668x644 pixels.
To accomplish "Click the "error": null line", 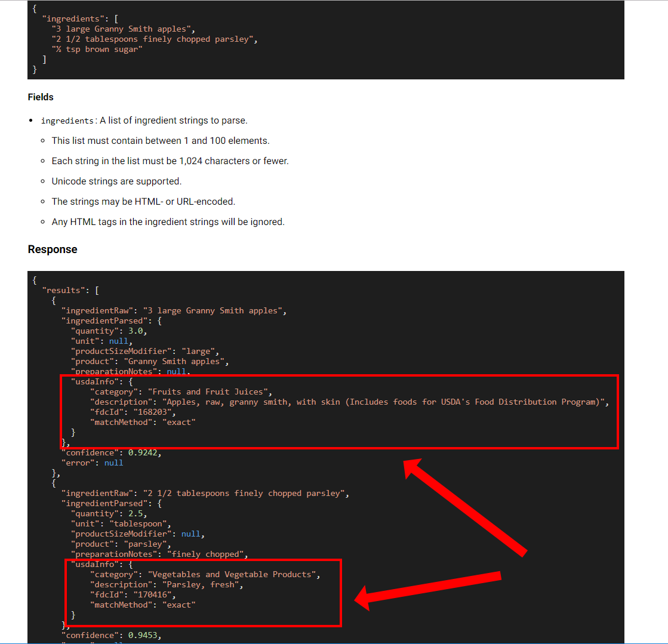I will (92, 463).
